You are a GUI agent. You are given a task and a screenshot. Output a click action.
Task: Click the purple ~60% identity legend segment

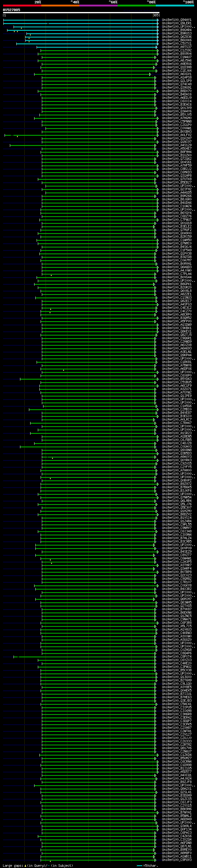(98, 6)
